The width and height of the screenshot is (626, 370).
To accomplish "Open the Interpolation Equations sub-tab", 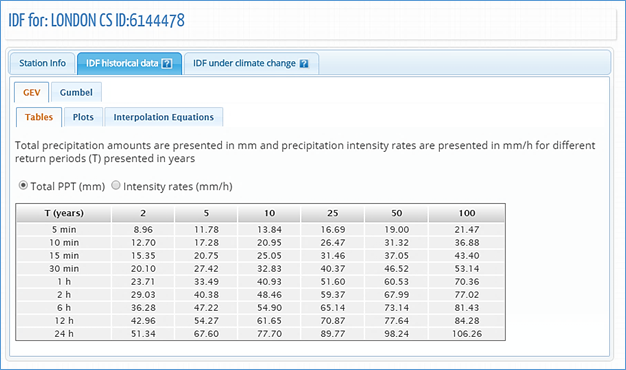I will click(164, 117).
